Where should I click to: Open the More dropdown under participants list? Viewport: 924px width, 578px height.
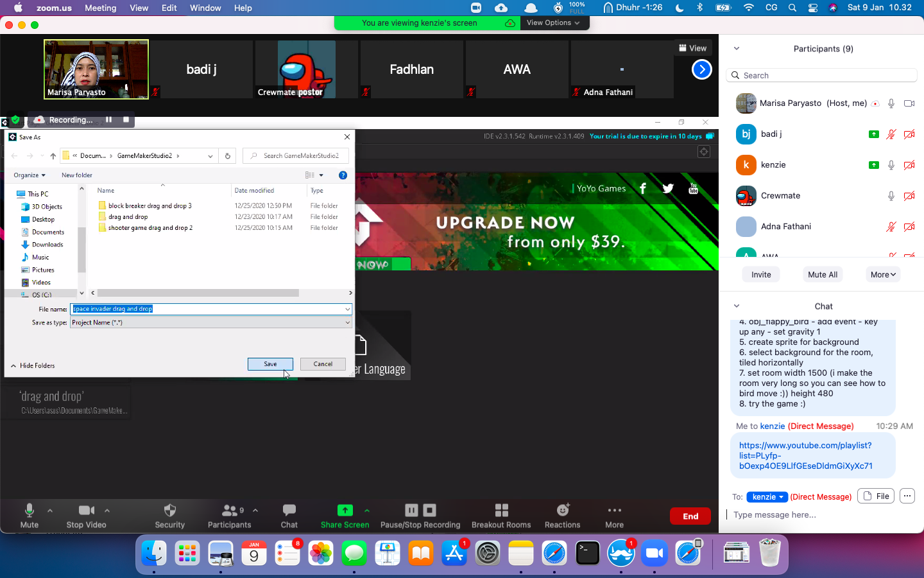[x=883, y=274]
